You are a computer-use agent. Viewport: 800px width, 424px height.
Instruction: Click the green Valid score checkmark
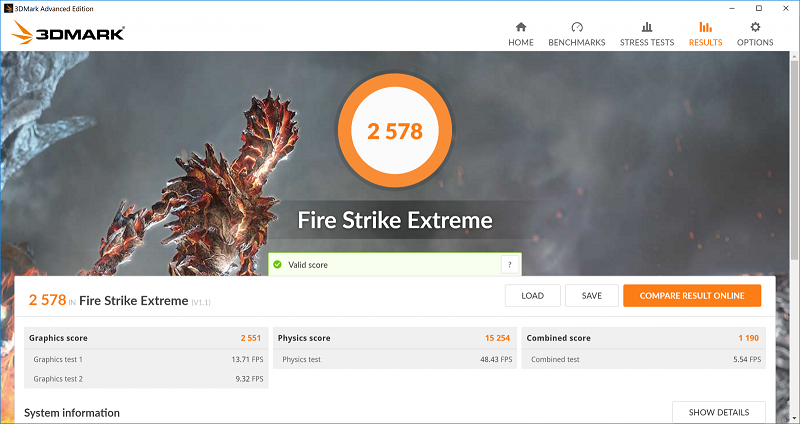click(278, 265)
